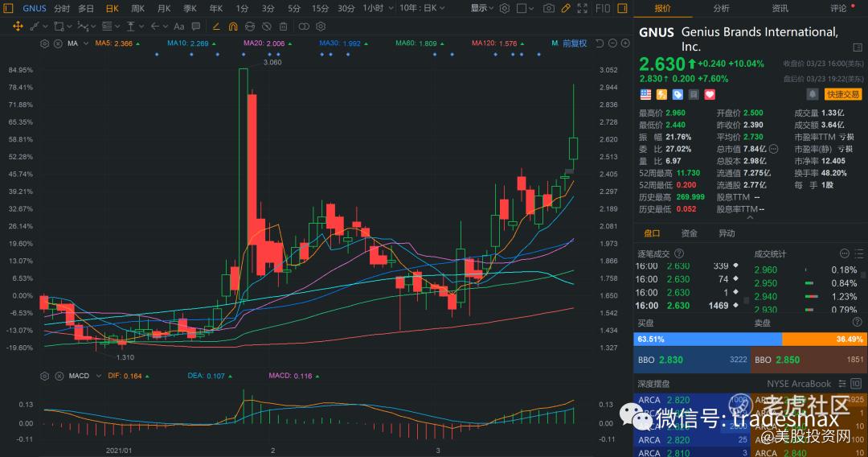Toggle the magnet snap tool
The image size is (868, 457).
click(233, 26)
